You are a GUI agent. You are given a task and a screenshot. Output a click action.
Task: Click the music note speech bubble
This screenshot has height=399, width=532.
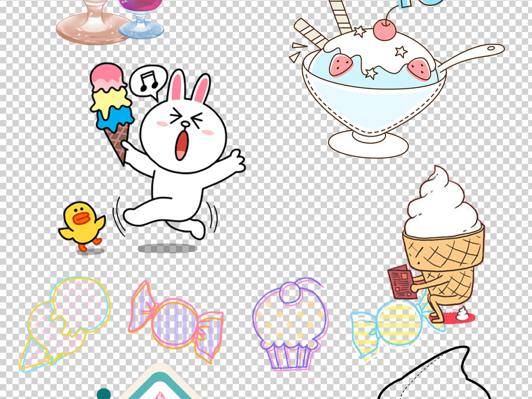(x=149, y=83)
